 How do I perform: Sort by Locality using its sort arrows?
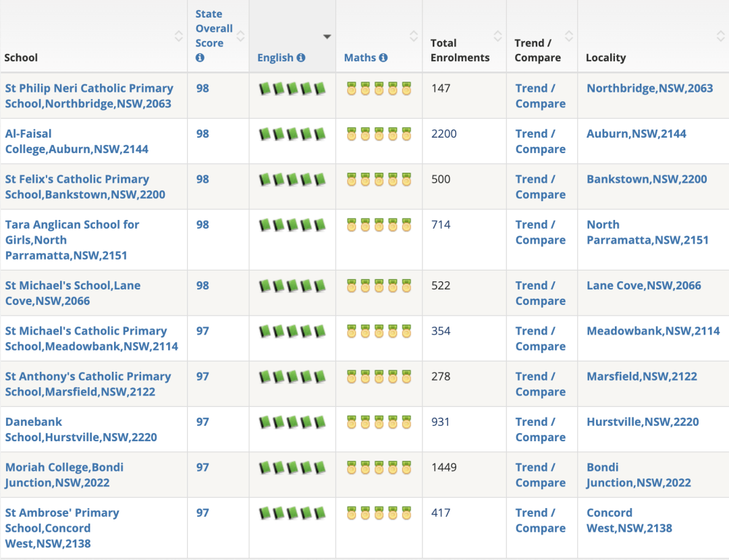720,36
